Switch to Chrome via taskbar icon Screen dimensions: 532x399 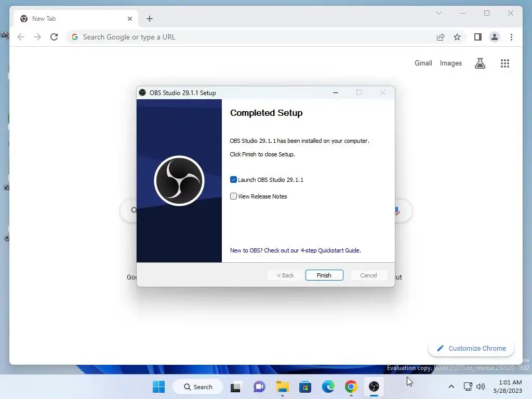pyautogui.click(x=351, y=387)
